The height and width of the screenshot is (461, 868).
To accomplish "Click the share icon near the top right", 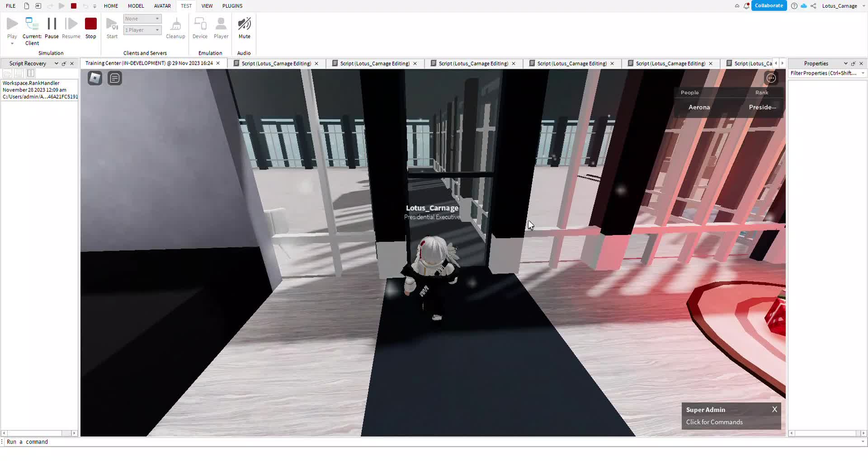I will point(813,6).
